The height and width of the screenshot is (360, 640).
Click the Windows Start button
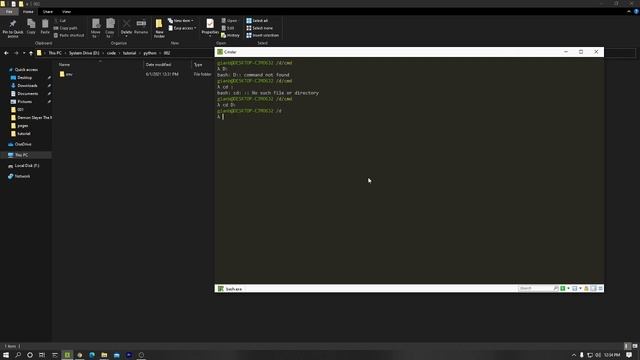(x=6, y=355)
